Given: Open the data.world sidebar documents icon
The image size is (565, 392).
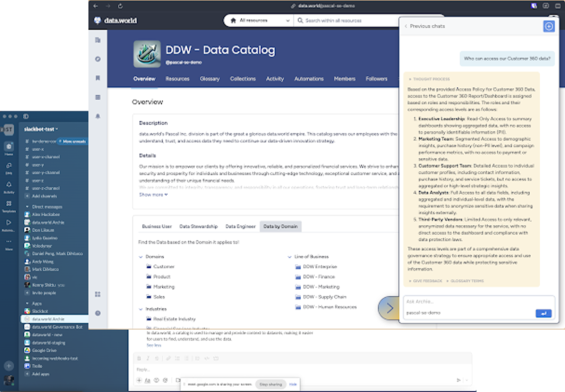Looking at the screenshot, I should pos(98,40).
